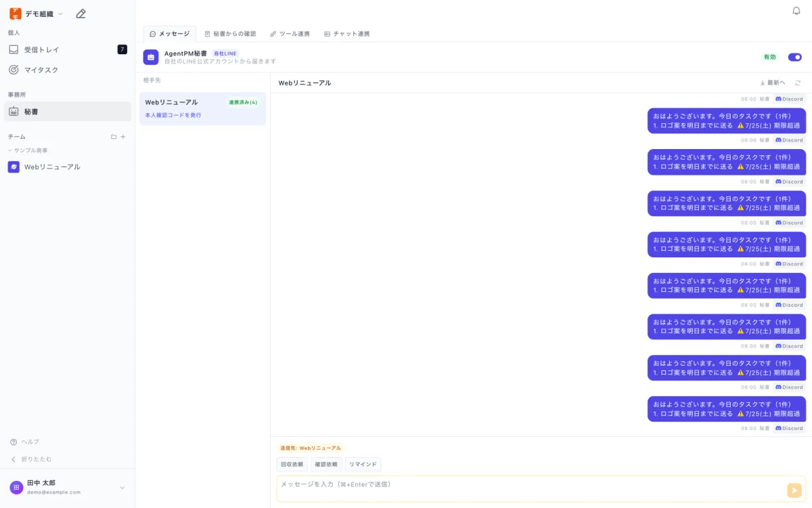Screen dimensions: 812x508
Task: Toggle the 有効 enable switch
Action: (x=794, y=57)
